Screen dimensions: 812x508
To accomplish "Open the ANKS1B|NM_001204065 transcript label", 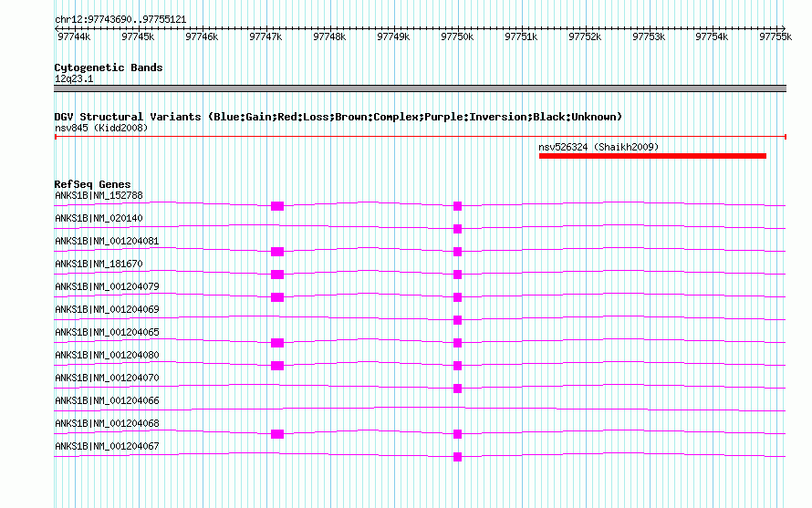I will [107, 333].
